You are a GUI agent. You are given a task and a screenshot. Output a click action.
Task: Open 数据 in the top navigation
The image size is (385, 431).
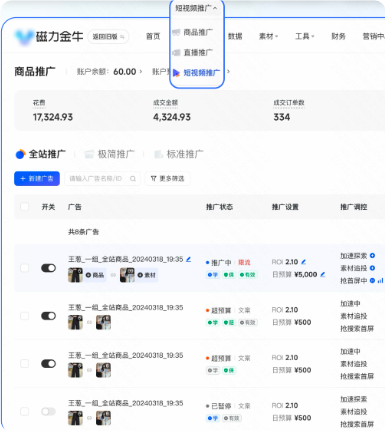point(235,36)
